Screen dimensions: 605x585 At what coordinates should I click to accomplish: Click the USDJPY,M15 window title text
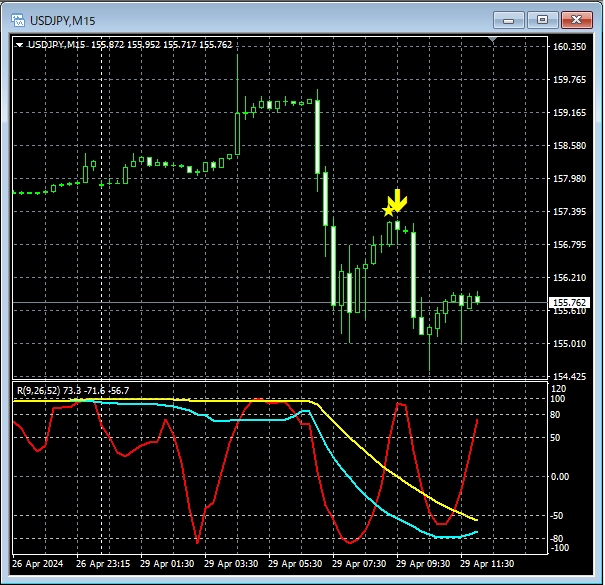click(66, 19)
